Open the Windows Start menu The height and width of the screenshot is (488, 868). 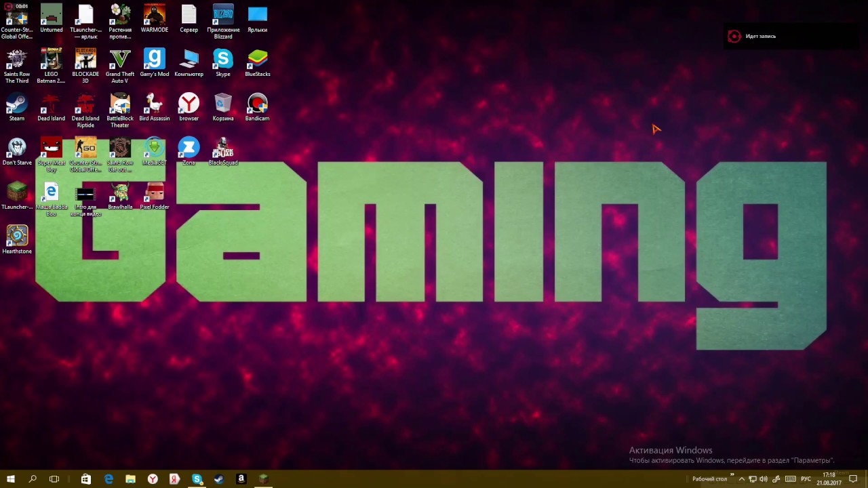point(11,479)
